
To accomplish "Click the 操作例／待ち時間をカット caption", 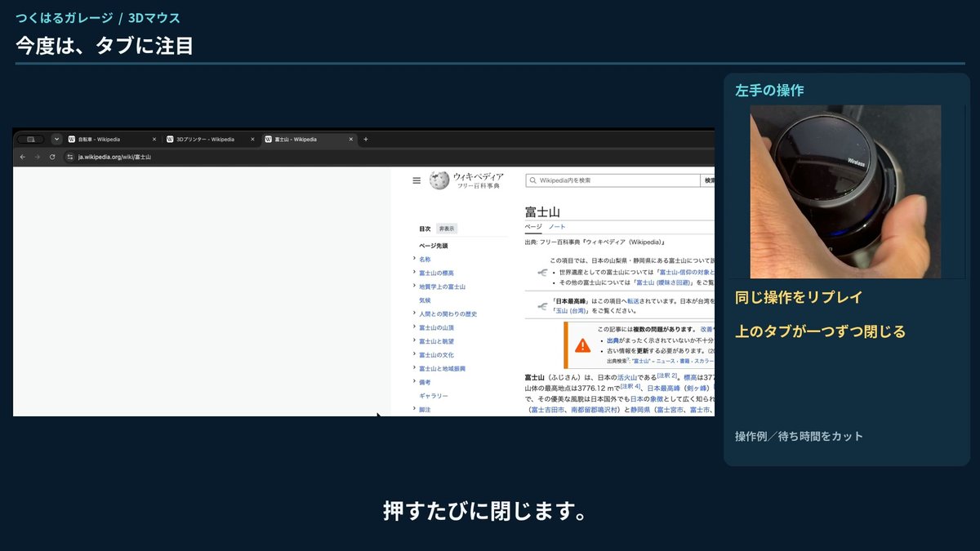I will click(x=799, y=436).
